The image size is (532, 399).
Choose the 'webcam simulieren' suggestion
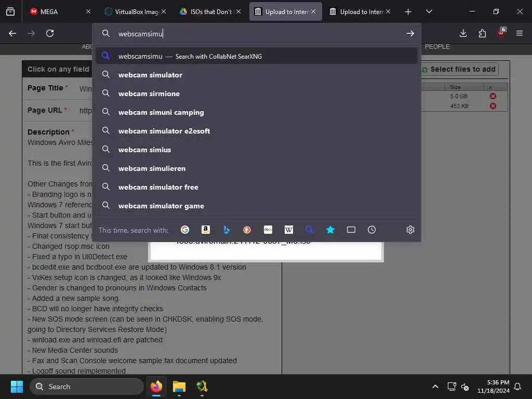(257, 168)
